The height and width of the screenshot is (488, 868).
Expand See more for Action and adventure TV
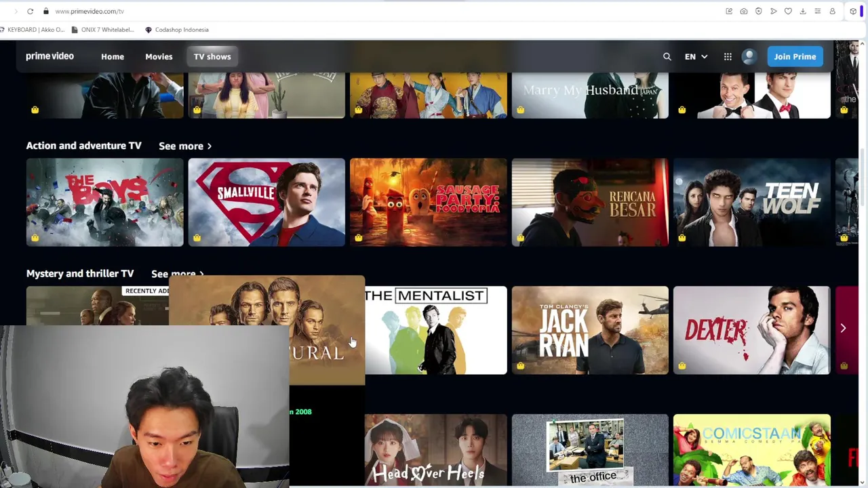click(x=185, y=146)
